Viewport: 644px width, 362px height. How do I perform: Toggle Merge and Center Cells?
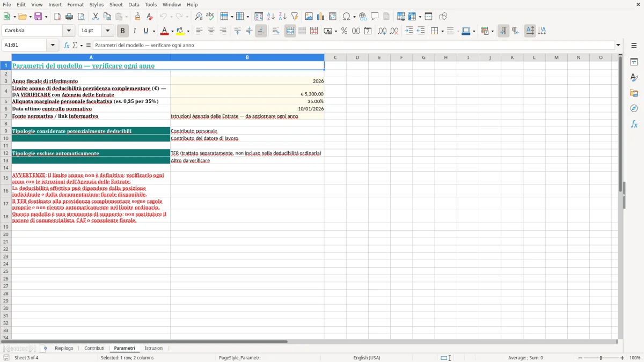(x=290, y=31)
